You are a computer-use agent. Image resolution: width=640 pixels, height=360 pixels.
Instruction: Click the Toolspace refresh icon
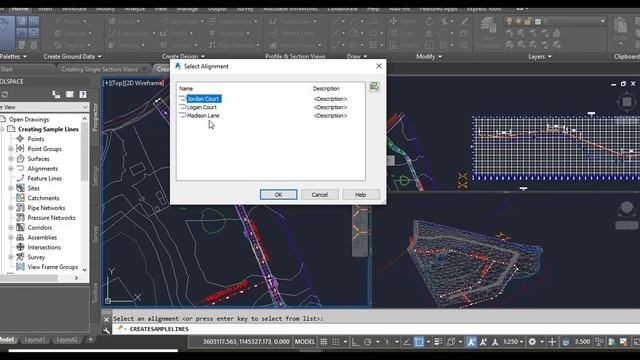pos(4,95)
